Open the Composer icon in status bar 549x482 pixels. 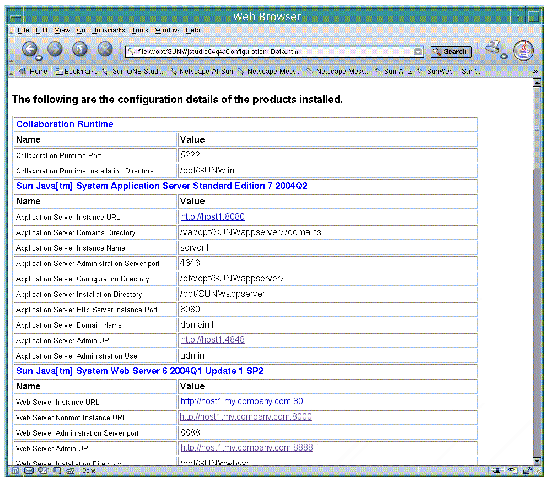(x=43, y=471)
